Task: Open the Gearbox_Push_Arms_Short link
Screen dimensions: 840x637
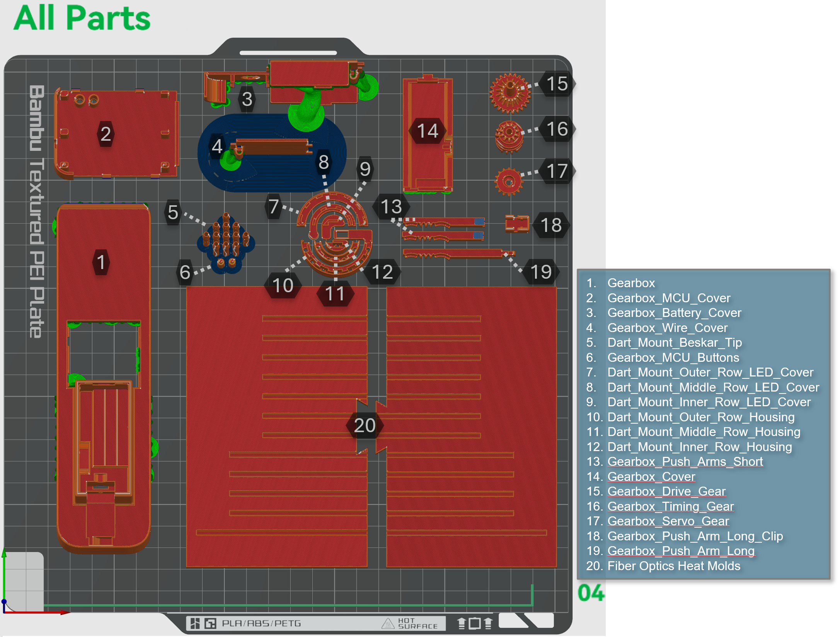Action: point(685,462)
